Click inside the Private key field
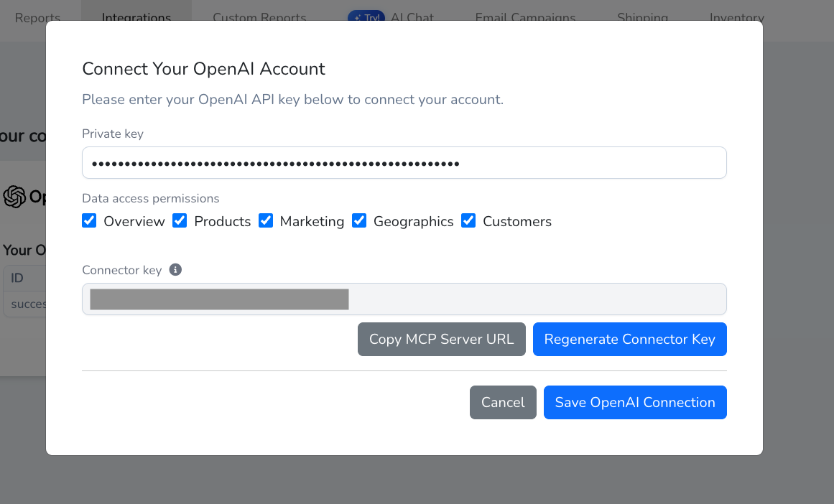834x504 pixels. click(404, 162)
